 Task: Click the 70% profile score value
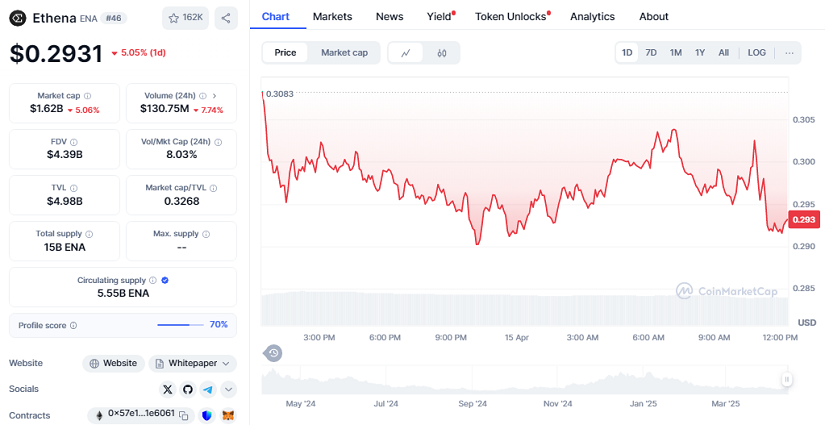(x=219, y=325)
